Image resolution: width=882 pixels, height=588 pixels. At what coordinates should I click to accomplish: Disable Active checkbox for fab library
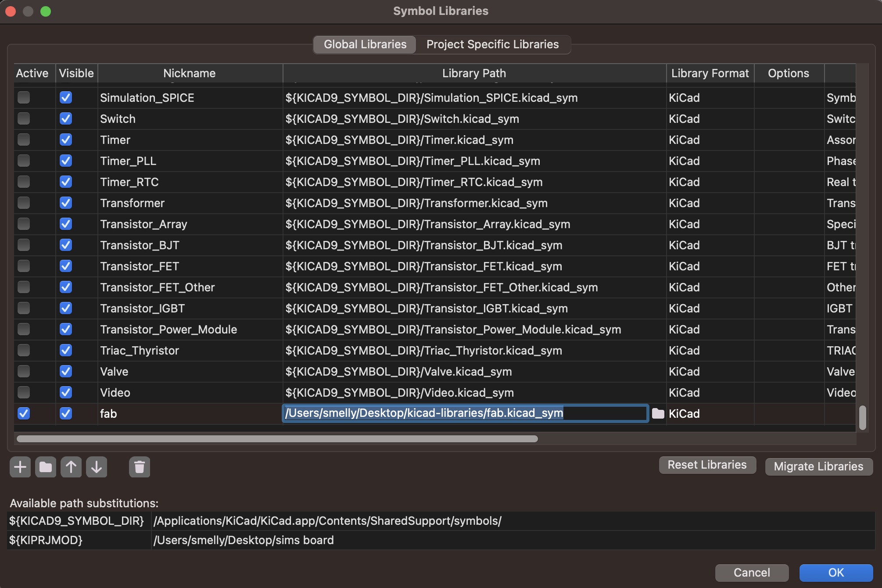pos(24,413)
